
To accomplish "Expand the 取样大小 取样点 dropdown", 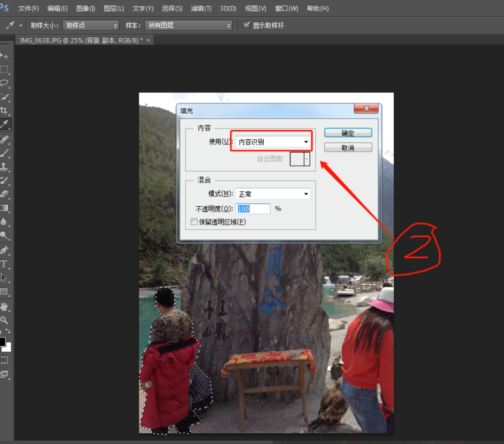I will (x=91, y=26).
